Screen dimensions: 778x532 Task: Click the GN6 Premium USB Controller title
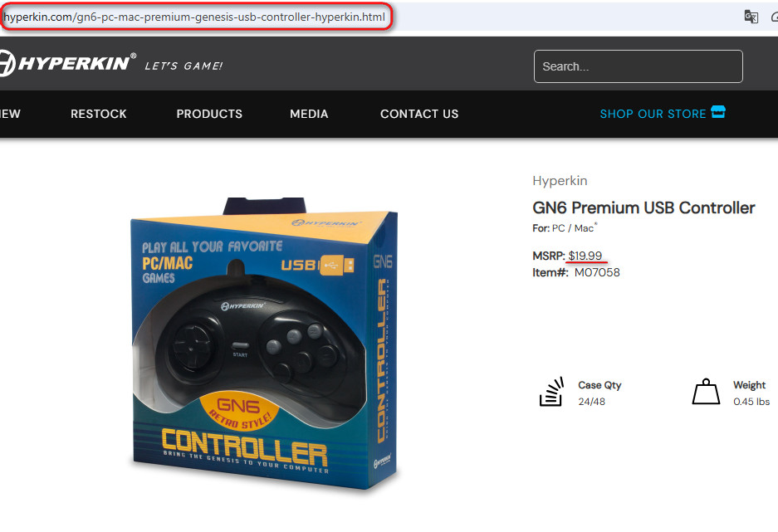click(643, 207)
